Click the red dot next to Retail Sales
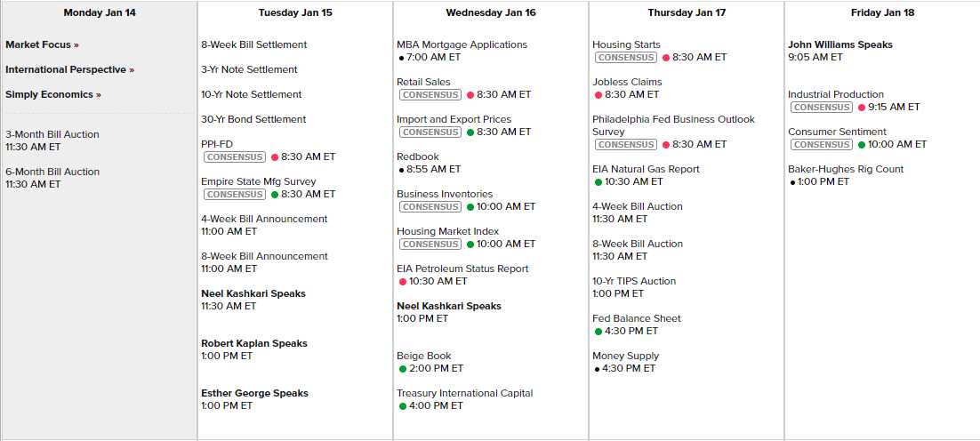The image size is (980, 441). click(470, 94)
